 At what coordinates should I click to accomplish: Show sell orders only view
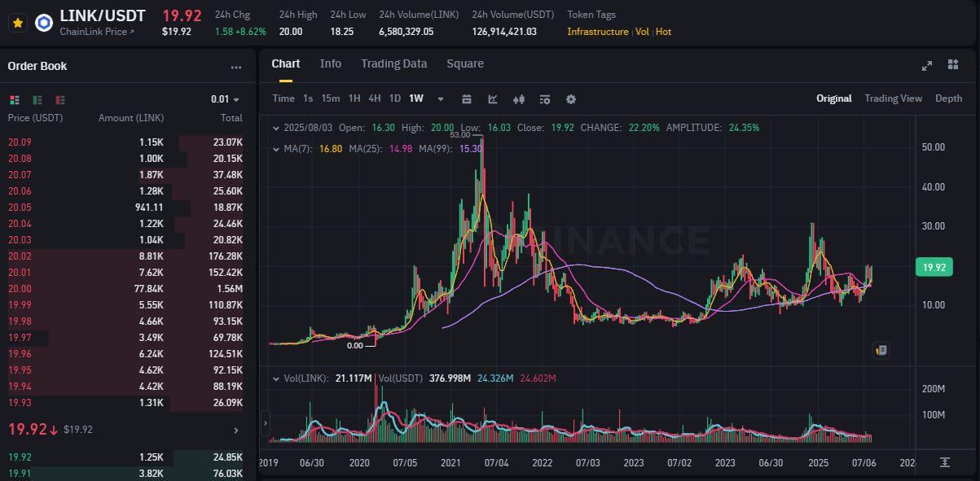click(x=60, y=99)
